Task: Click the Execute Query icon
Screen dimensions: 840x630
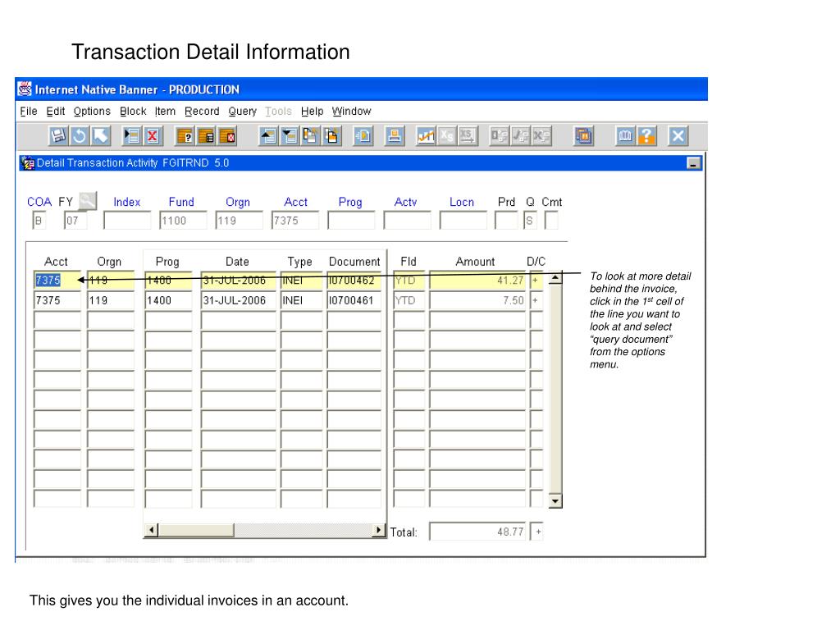Action: [x=206, y=135]
